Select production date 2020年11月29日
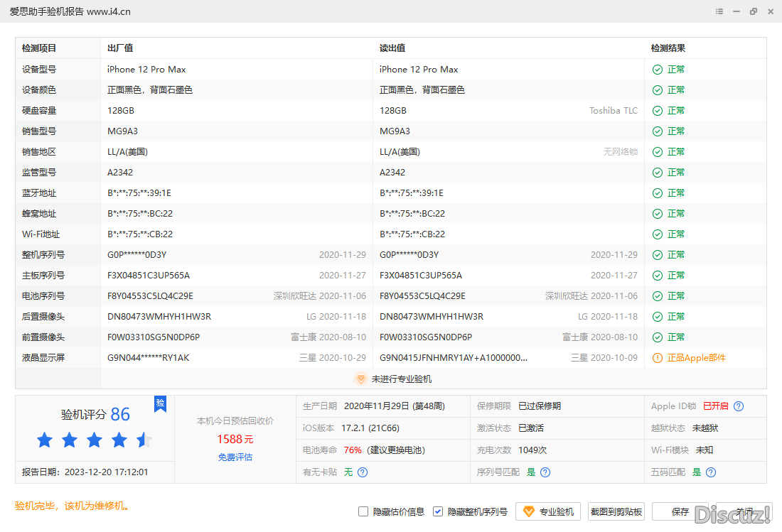This screenshot has height=532, width=782. point(377,406)
